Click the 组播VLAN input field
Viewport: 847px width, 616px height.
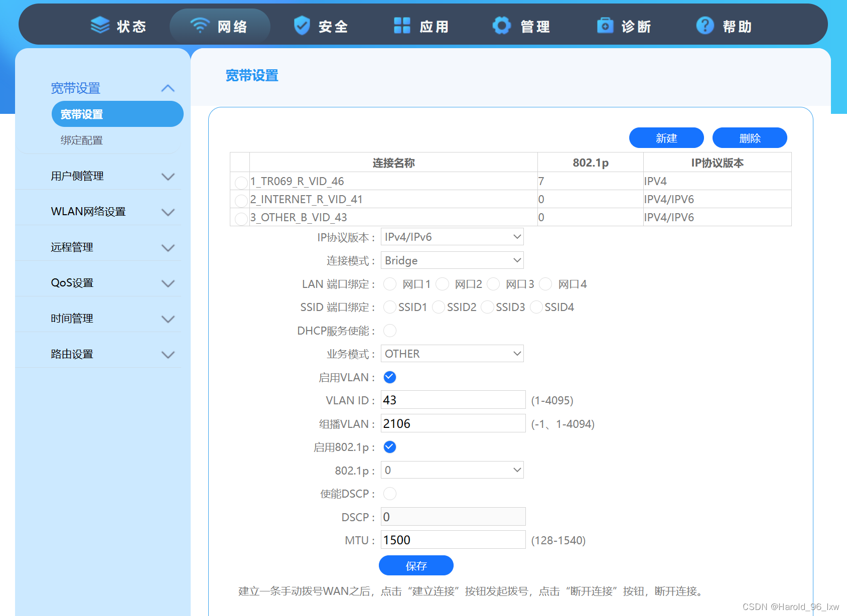coord(453,423)
